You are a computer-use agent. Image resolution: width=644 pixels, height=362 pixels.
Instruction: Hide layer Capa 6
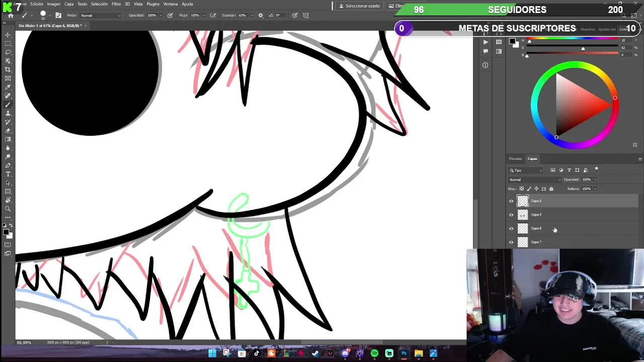click(x=511, y=201)
